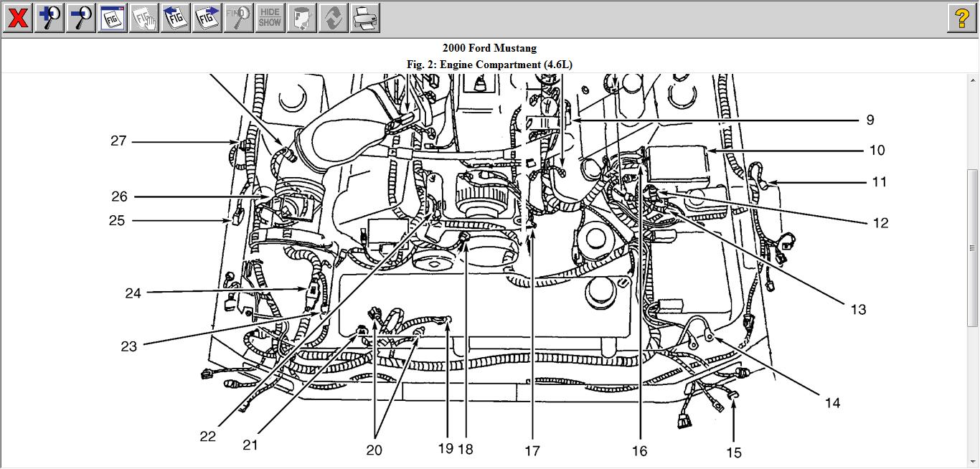Click callout number 21
The height and width of the screenshot is (469, 980).
click(x=250, y=445)
